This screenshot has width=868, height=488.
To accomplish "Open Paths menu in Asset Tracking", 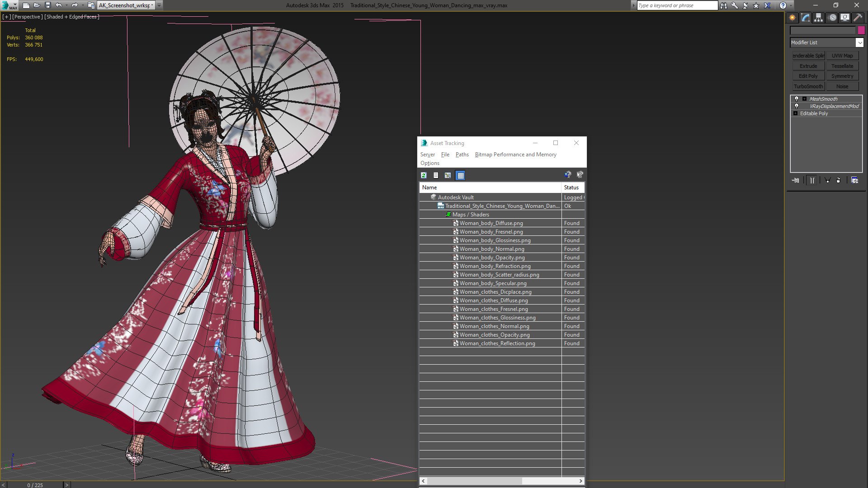I will (x=462, y=155).
